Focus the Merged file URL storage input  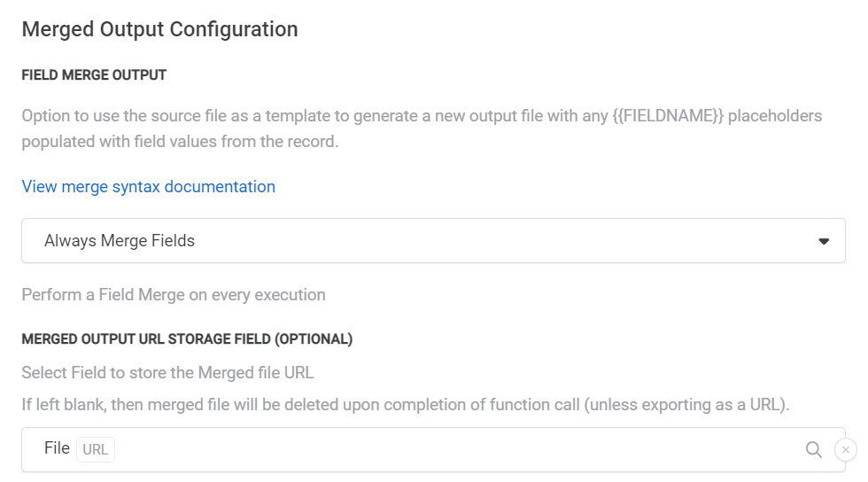pos(443,449)
